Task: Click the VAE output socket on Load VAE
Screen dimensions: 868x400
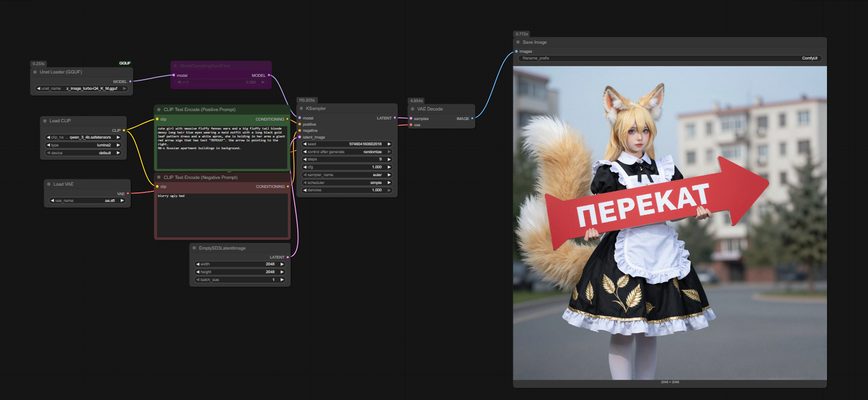Action: 128,193
